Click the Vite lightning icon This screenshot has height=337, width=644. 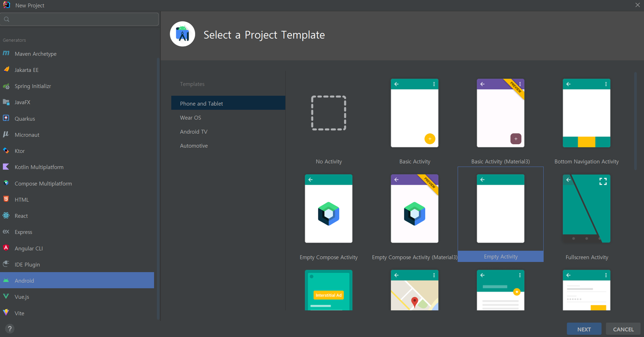[6, 312]
